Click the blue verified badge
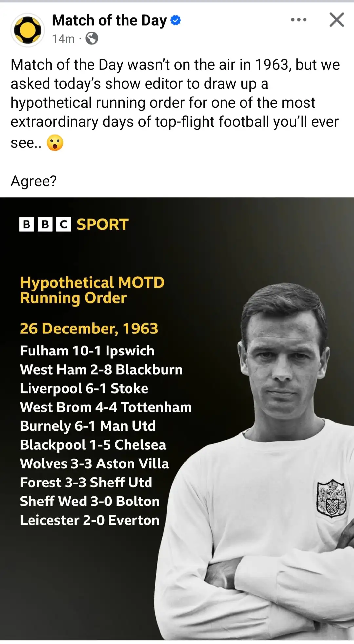Viewport: 354px width, 644px height. click(x=176, y=20)
